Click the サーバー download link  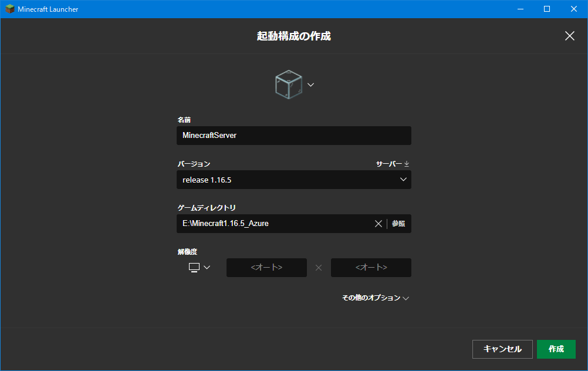(x=392, y=164)
